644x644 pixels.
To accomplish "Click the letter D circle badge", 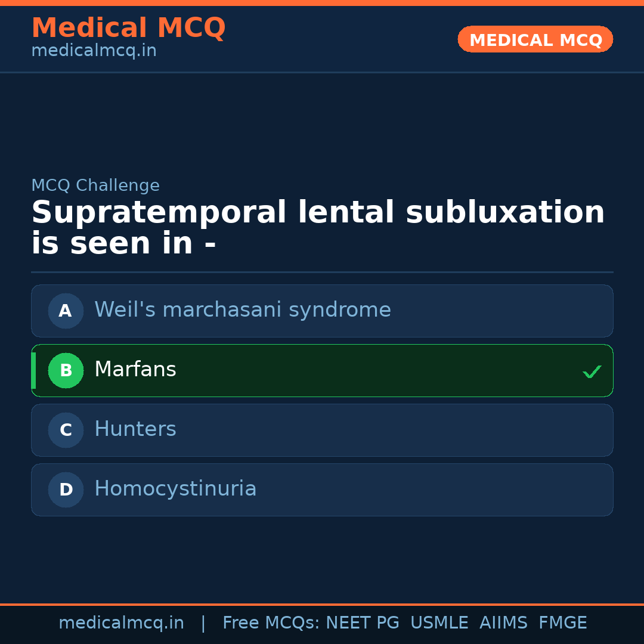I will (66, 490).
